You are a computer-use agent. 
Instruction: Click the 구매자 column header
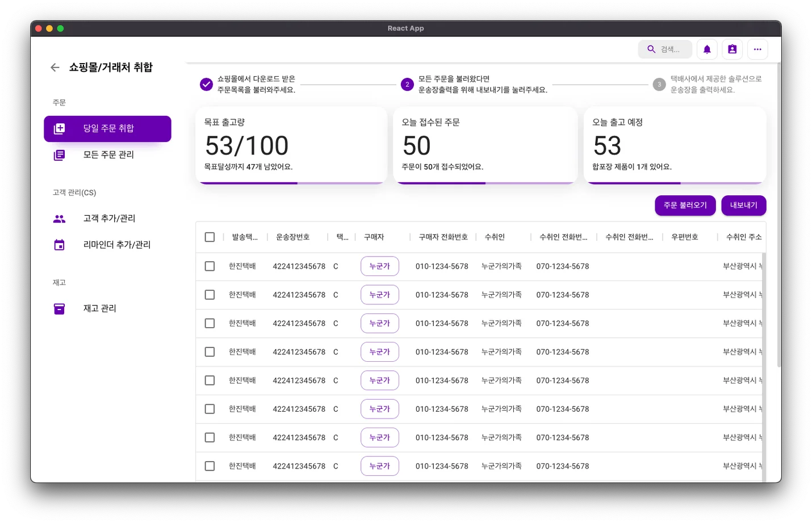tap(374, 237)
